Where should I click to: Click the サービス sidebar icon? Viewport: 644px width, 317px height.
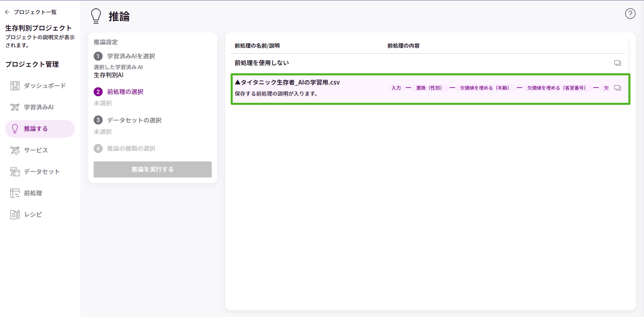pos(15,150)
